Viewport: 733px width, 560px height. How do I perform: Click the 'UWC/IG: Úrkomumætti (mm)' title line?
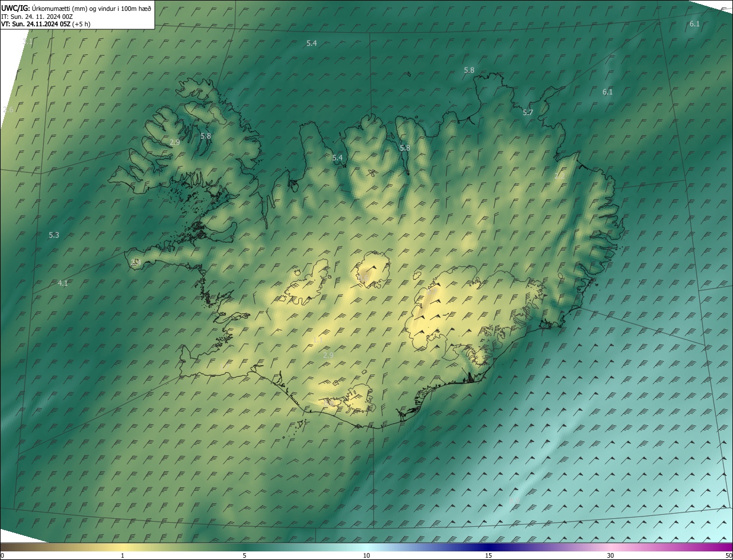(76, 8)
